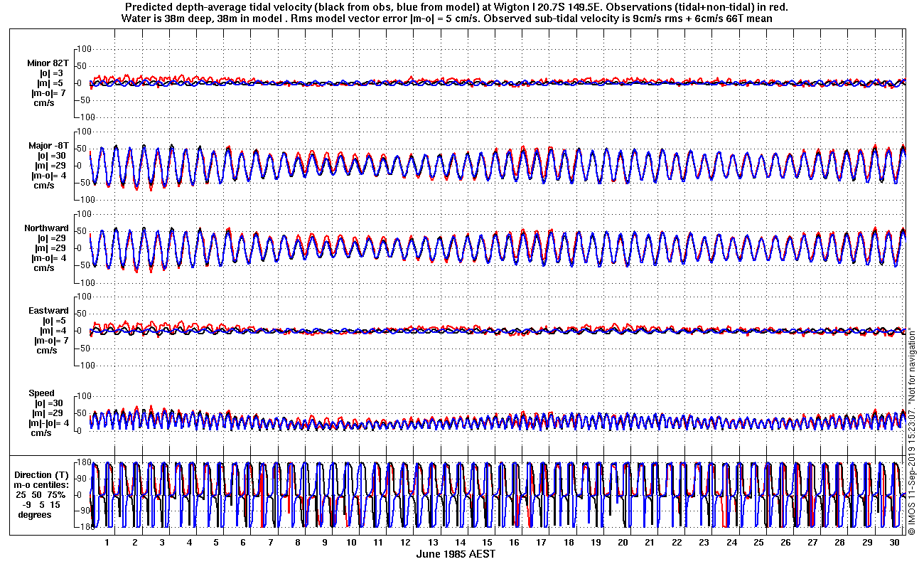Click day '27' on the date axis

point(812,543)
